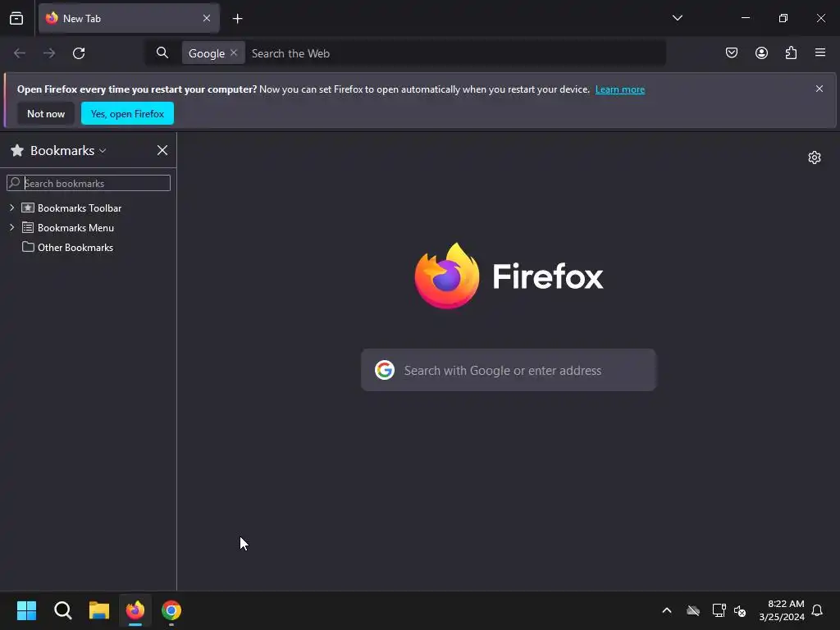Viewport: 840px width, 630px height.
Task: Open Windows taskbar search
Action: tap(62, 610)
